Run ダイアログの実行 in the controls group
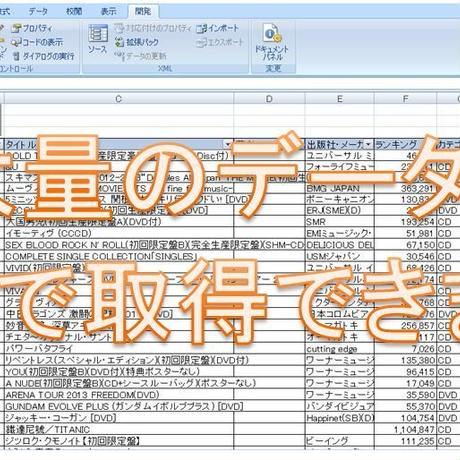The width and height of the screenshot is (460, 460). (x=44, y=56)
